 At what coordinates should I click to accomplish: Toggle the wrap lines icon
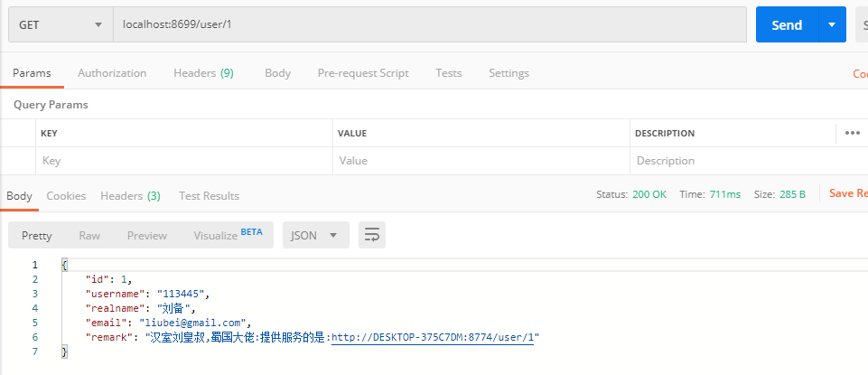click(x=372, y=236)
